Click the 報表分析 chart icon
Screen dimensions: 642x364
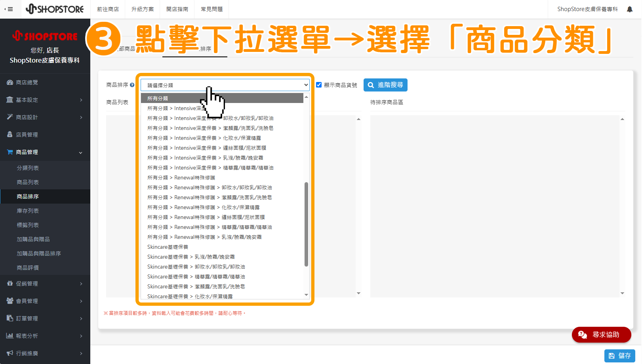(10, 336)
